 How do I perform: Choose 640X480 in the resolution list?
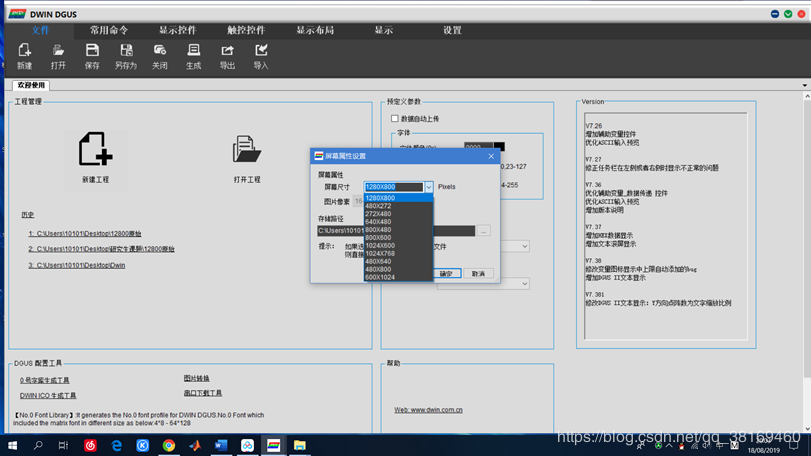(x=398, y=222)
